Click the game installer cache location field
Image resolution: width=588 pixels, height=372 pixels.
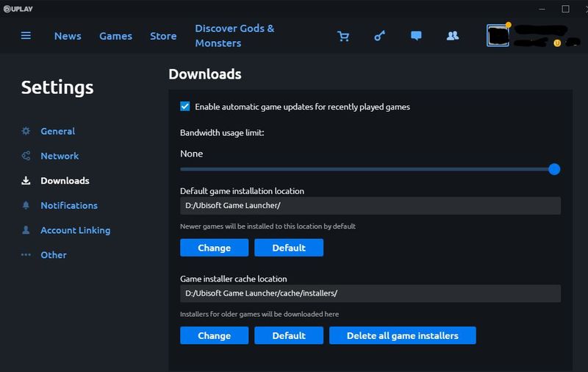(370, 293)
